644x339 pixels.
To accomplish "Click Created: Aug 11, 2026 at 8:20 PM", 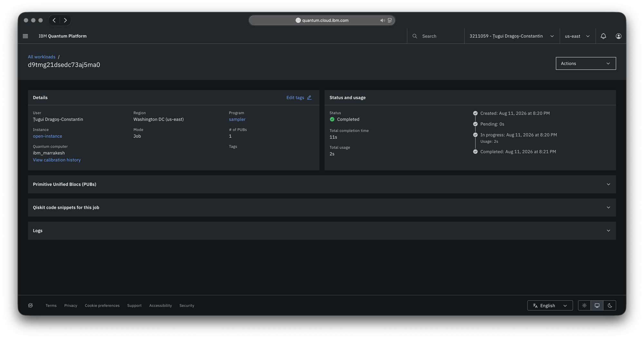I will pos(515,113).
